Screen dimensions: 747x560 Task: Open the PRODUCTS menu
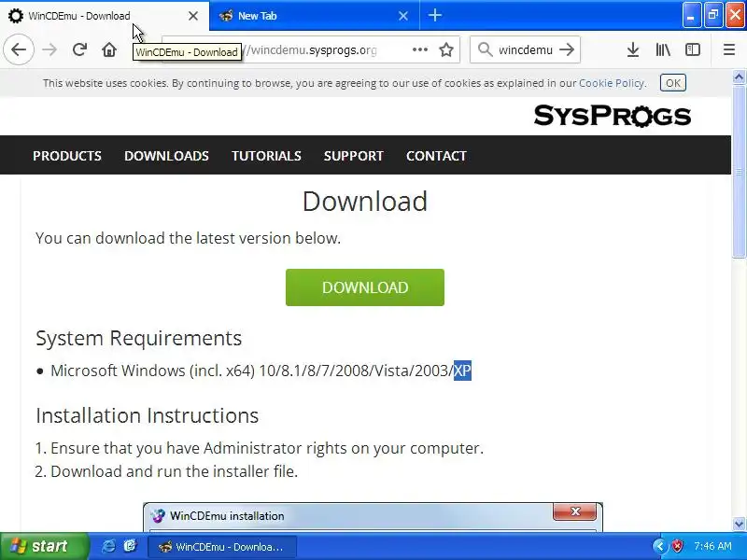coord(67,156)
